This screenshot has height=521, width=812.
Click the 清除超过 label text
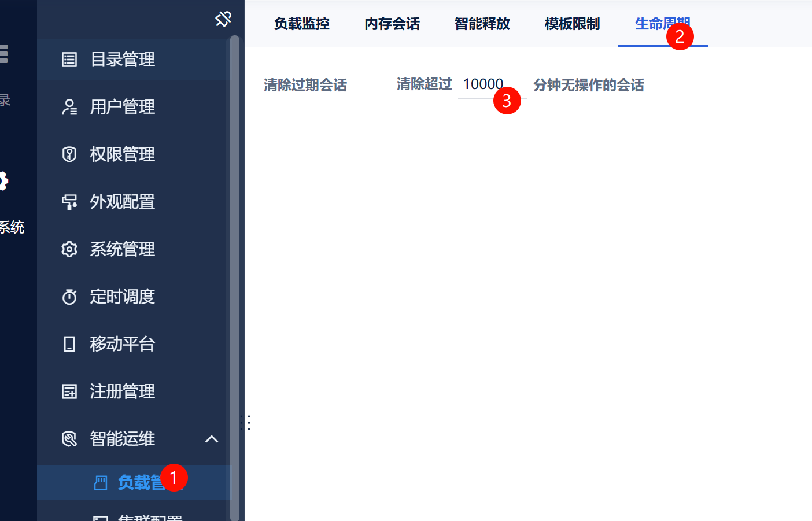[x=425, y=84]
